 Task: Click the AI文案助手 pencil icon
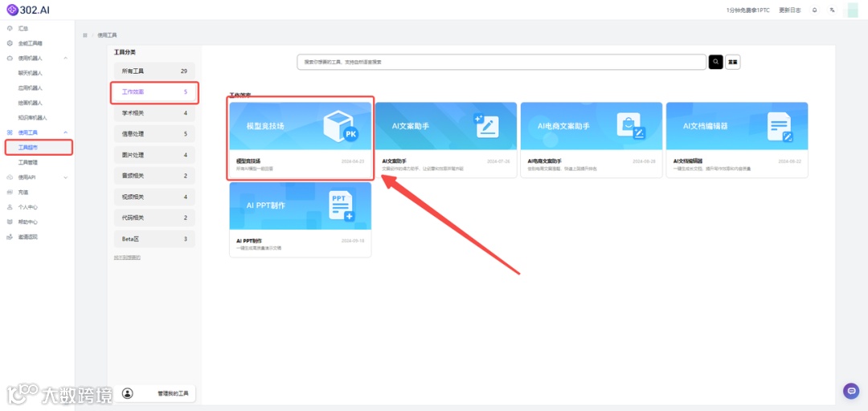coord(486,125)
